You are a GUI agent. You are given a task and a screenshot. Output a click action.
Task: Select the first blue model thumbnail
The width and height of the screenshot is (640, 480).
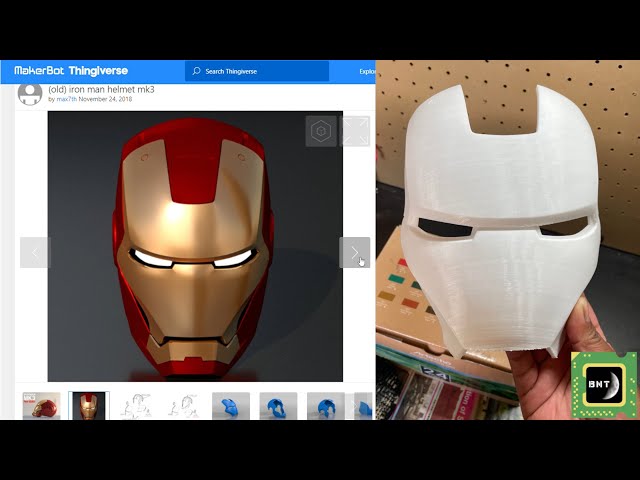pyautogui.click(x=231, y=406)
